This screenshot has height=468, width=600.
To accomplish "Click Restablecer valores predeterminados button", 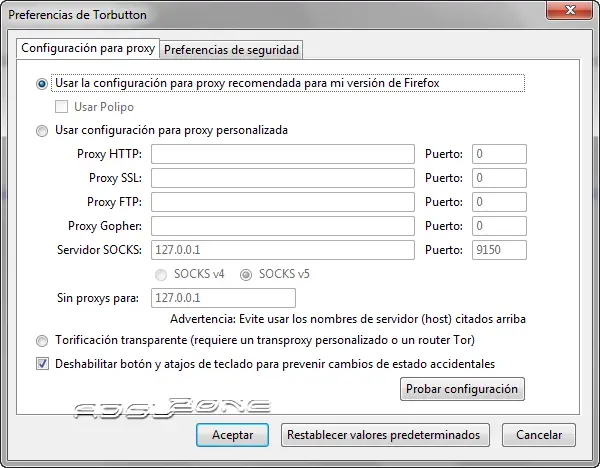I will [385, 435].
